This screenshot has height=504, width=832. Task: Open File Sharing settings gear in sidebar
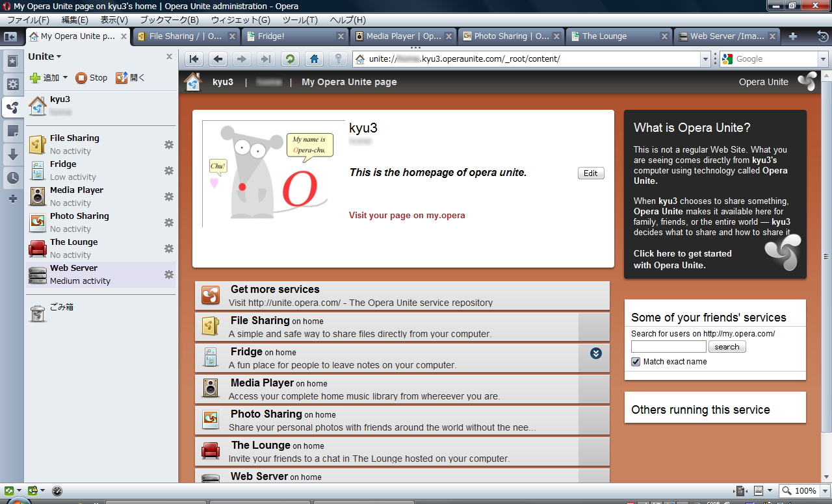pos(169,144)
